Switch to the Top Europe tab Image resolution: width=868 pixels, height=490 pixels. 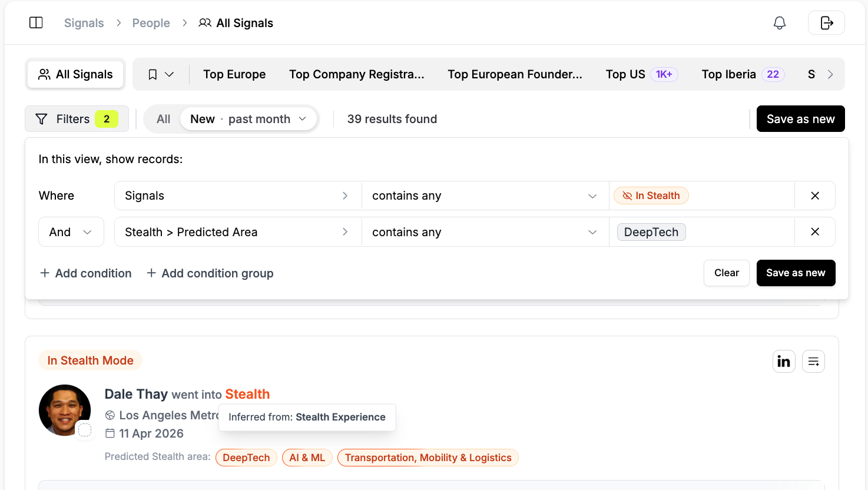[x=234, y=74]
